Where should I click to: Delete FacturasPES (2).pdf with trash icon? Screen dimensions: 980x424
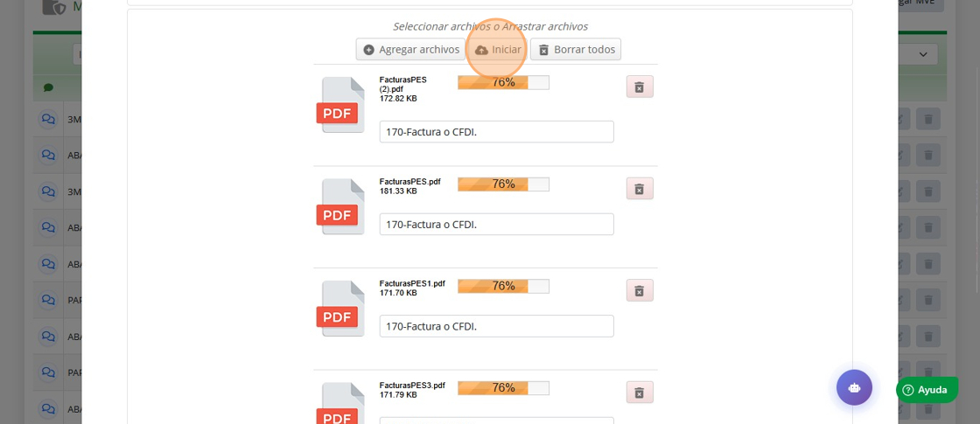pos(640,87)
